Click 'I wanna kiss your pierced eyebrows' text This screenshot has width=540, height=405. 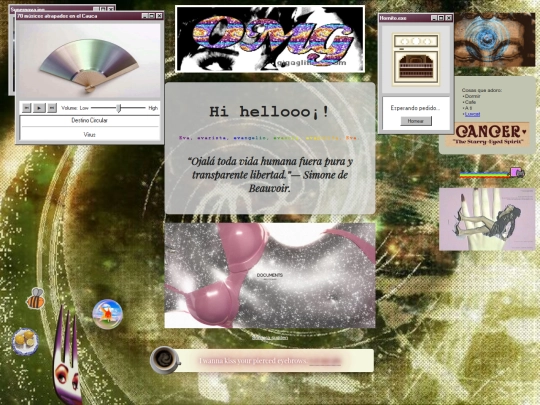click(253, 361)
